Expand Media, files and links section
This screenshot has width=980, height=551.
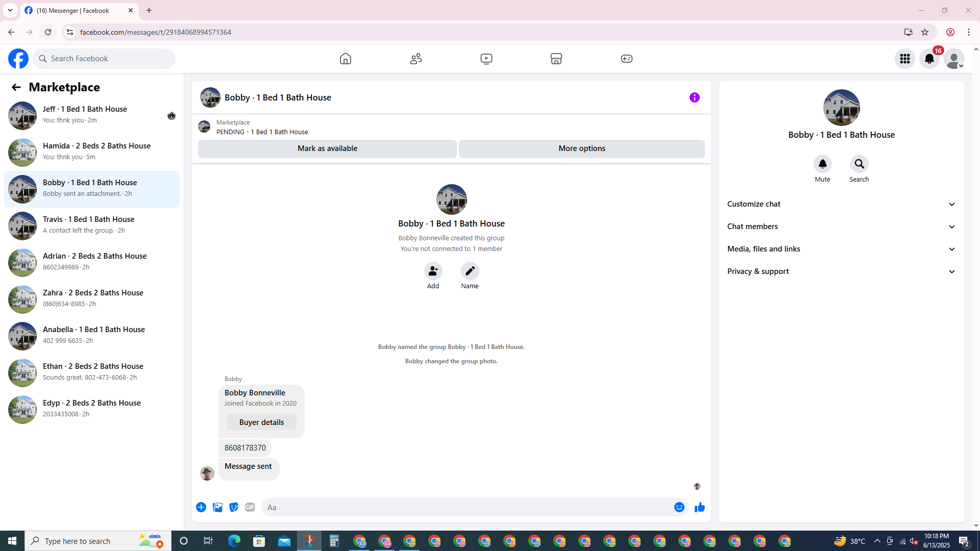842,249
